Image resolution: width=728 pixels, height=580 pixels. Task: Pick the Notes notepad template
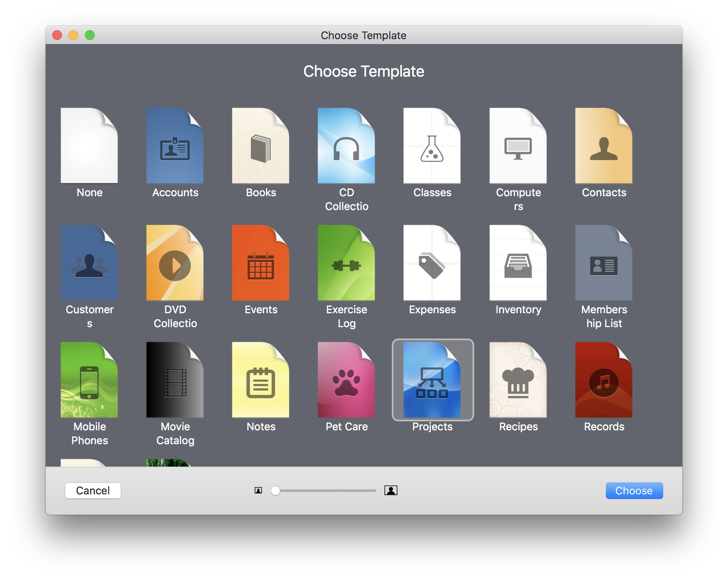pyautogui.click(x=260, y=380)
